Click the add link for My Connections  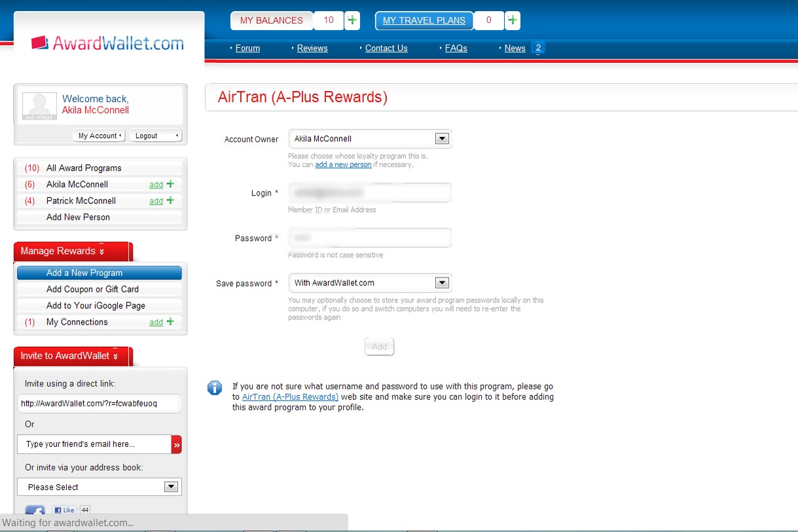coord(156,322)
